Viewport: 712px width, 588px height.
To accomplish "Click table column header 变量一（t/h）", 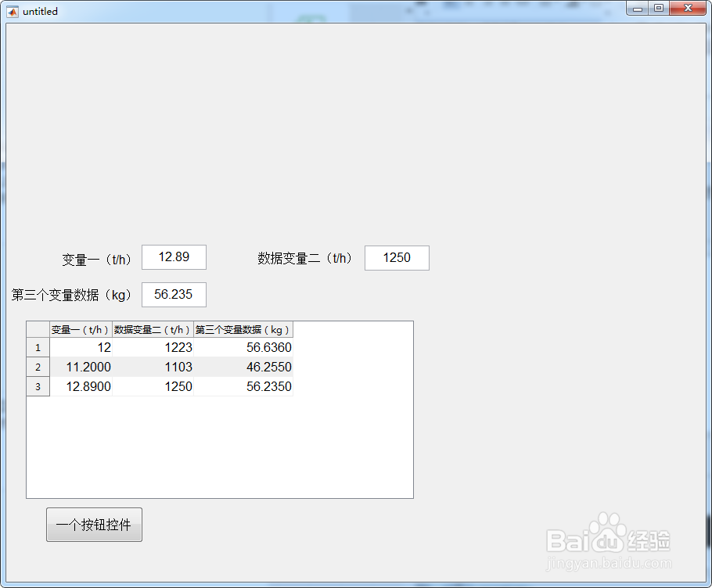I will point(81,330).
